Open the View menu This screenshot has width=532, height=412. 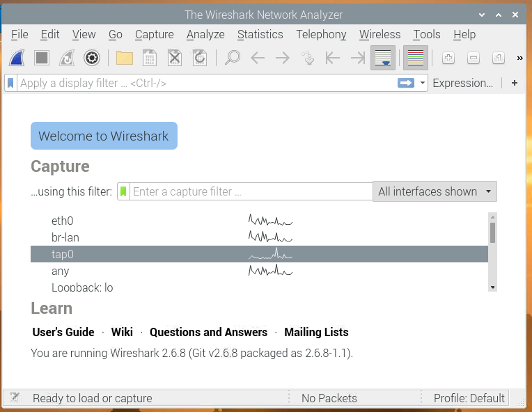(x=84, y=34)
